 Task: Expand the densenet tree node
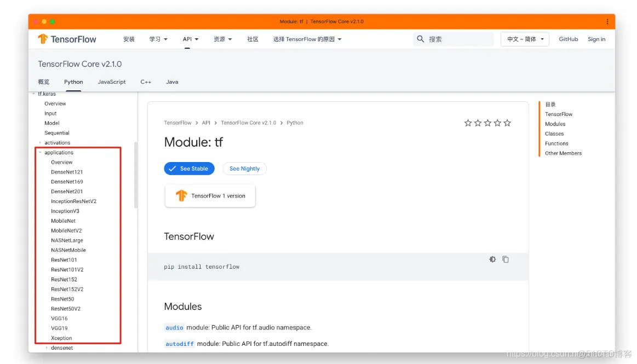tap(47, 348)
